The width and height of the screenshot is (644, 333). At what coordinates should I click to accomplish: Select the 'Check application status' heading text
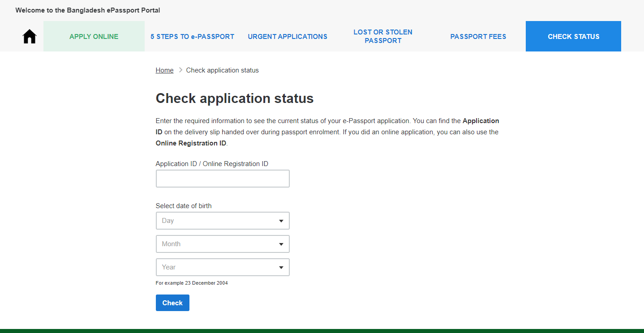[235, 98]
